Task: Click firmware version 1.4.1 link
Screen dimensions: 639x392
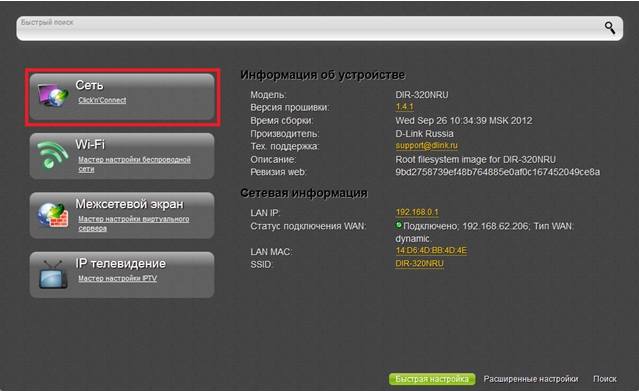Action: pyautogui.click(x=404, y=107)
